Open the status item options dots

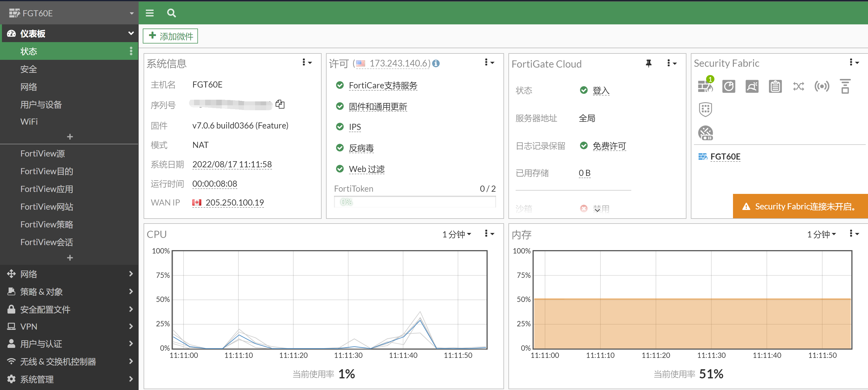click(x=131, y=51)
